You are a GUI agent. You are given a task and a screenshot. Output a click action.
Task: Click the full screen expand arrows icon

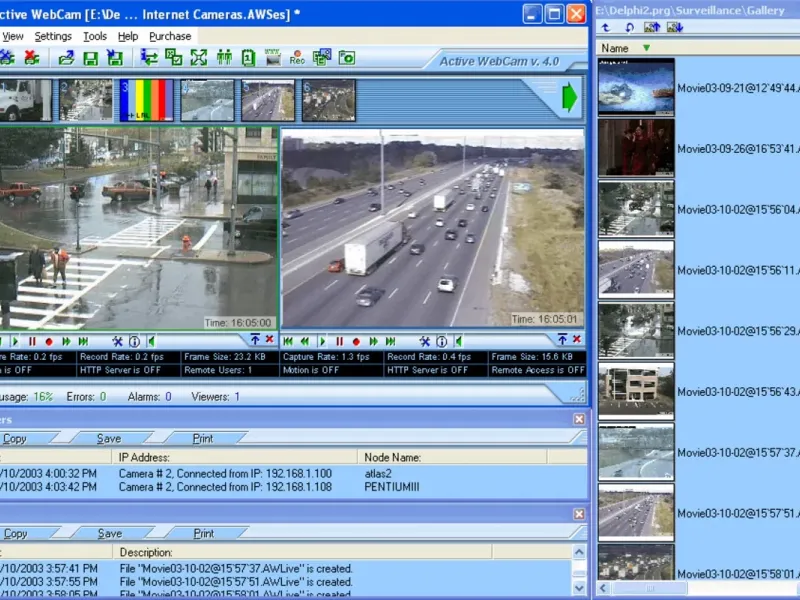tap(199, 58)
